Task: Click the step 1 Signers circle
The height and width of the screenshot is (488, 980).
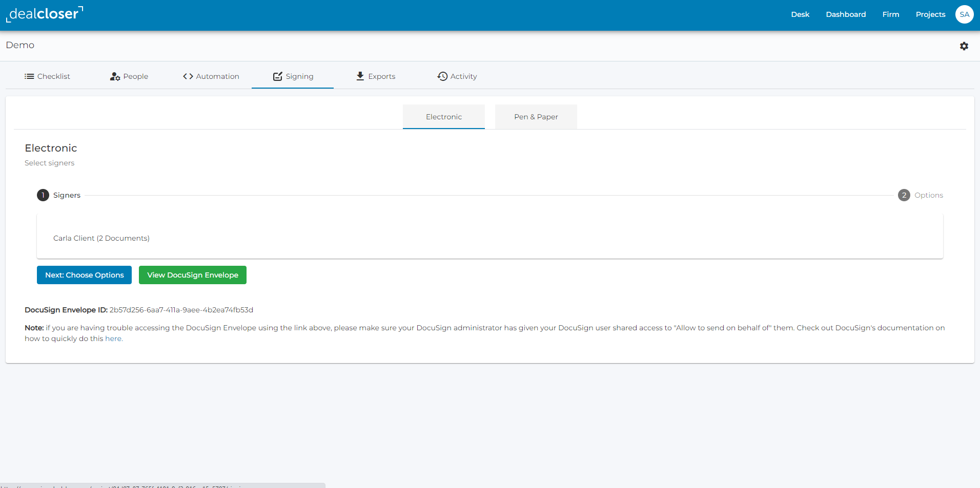Action: pyautogui.click(x=43, y=195)
